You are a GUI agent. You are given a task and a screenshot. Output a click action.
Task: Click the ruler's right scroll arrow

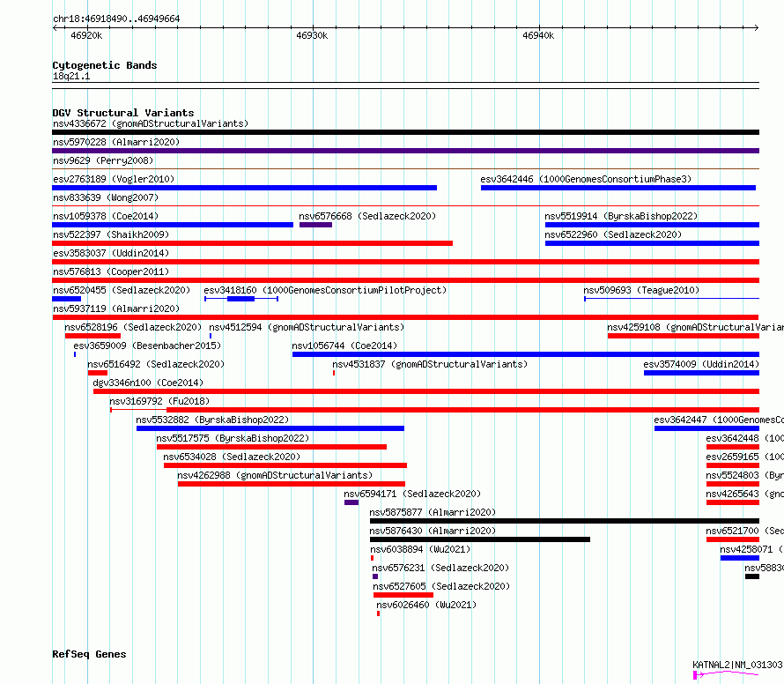[757, 27]
